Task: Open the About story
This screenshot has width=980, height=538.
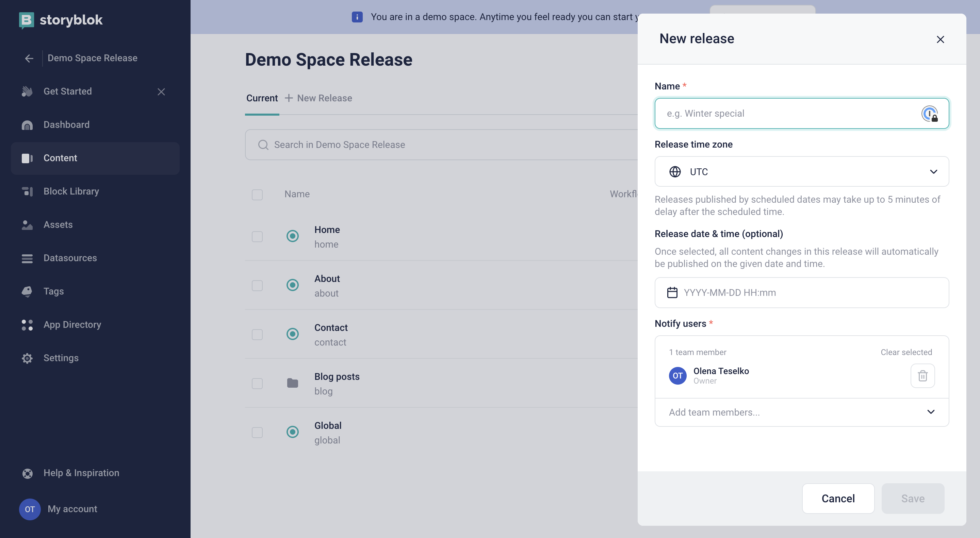Action: (x=327, y=279)
